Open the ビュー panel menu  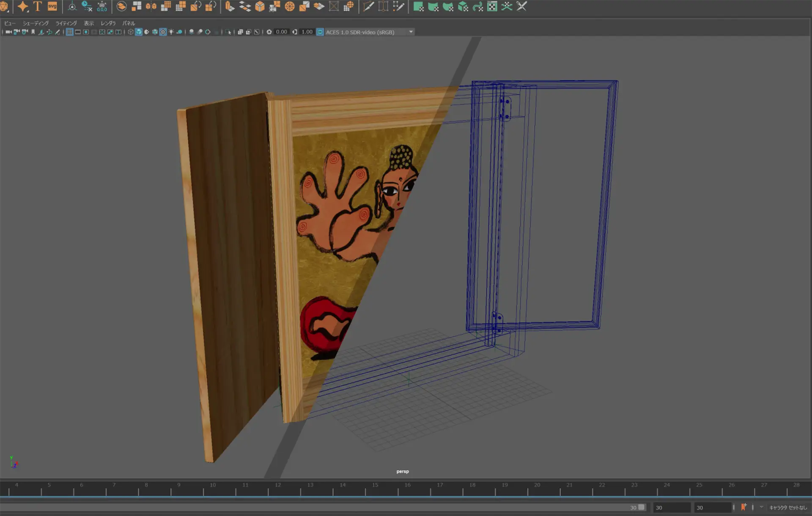pos(9,23)
